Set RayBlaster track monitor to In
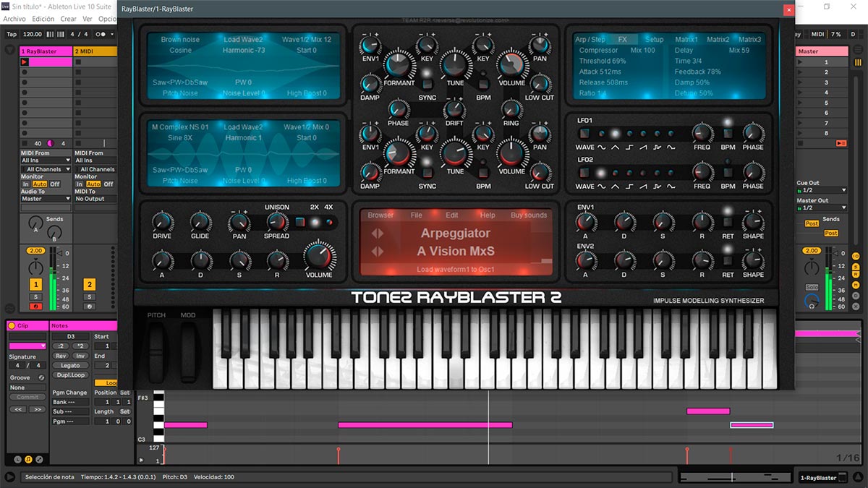The image size is (868, 488). (25, 184)
